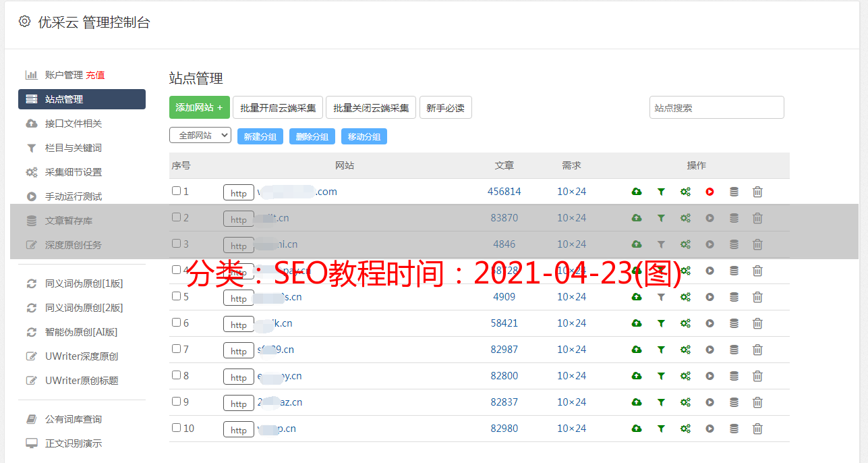
Task: Open gears icon in row 6
Action: (x=685, y=323)
